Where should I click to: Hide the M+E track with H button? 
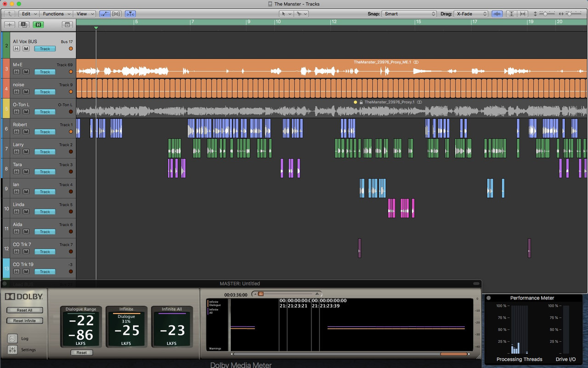(17, 72)
